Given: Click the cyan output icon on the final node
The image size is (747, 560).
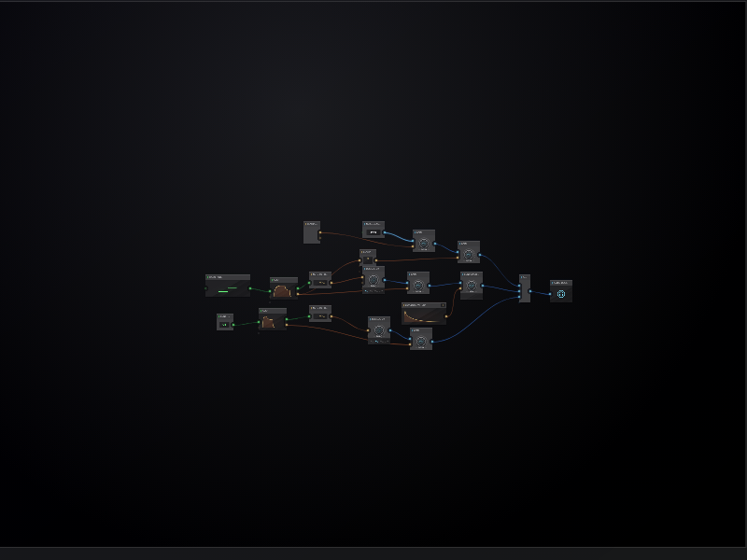Looking at the screenshot, I should pyautogui.click(x=561, y=294).
